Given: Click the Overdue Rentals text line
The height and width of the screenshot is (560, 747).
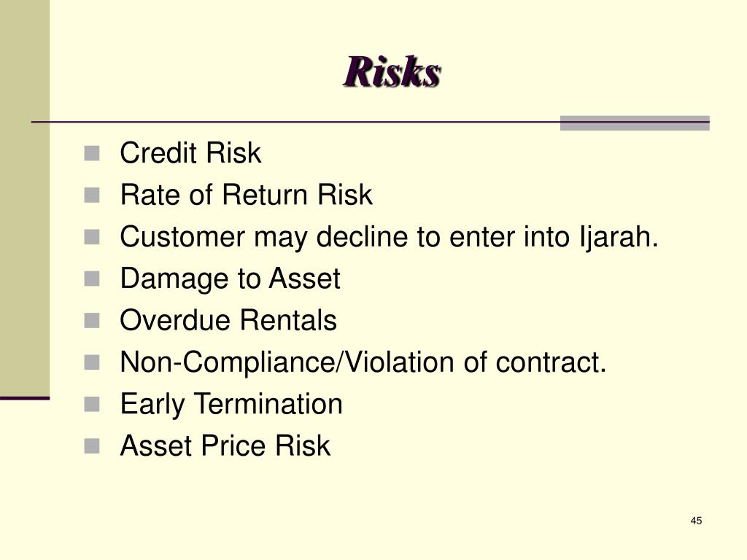Looking at the screenshot, I should coord(228,320).
